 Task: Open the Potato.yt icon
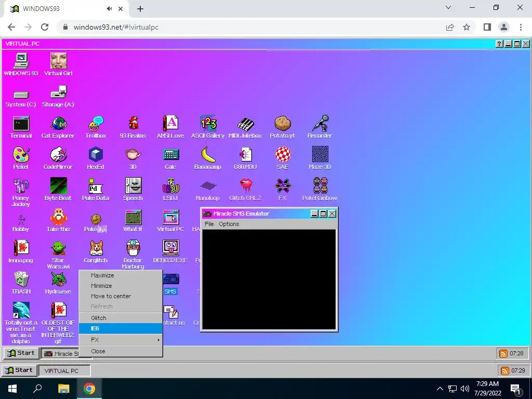point(283,128)
